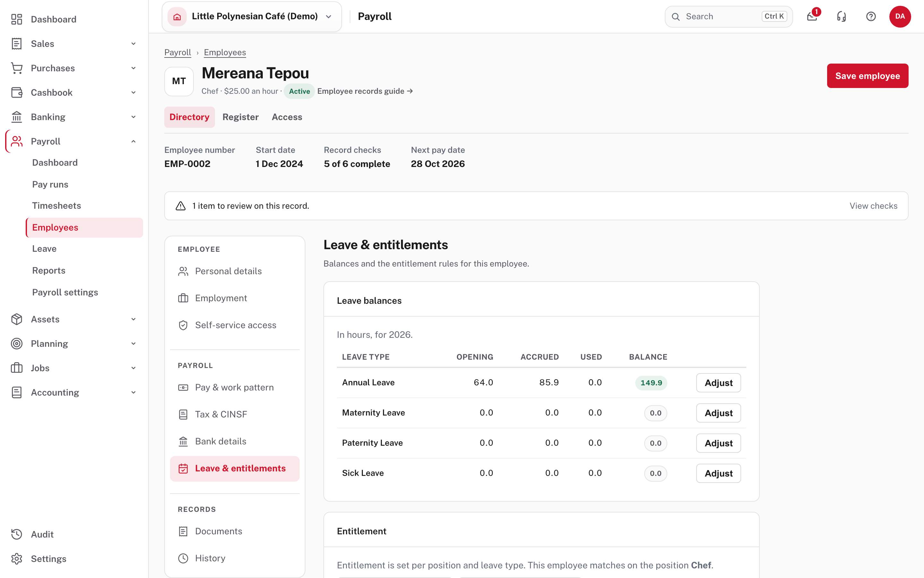Click the Save employee button

pyautogui.click(x=868, y=76)
